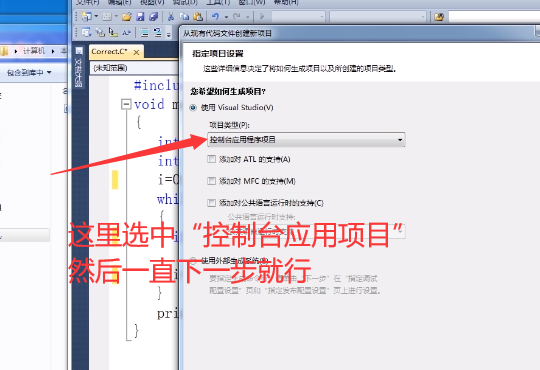Click the Find search box in the toolbar
Image resolution: width=540 pixels, height=370 pixels.
point(494,17)
